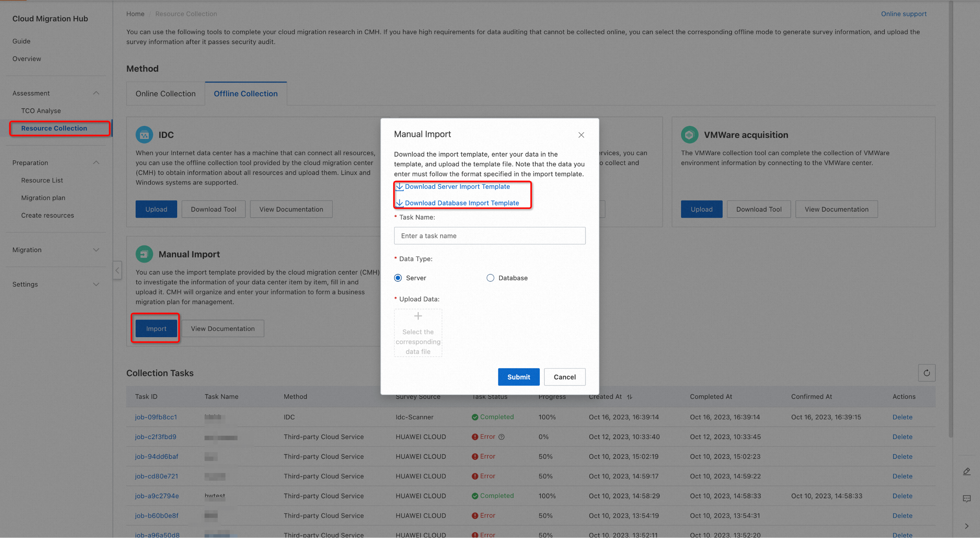Click the refresh icon for Collection Tasks
980x538 pixels.
coord(926,373)
